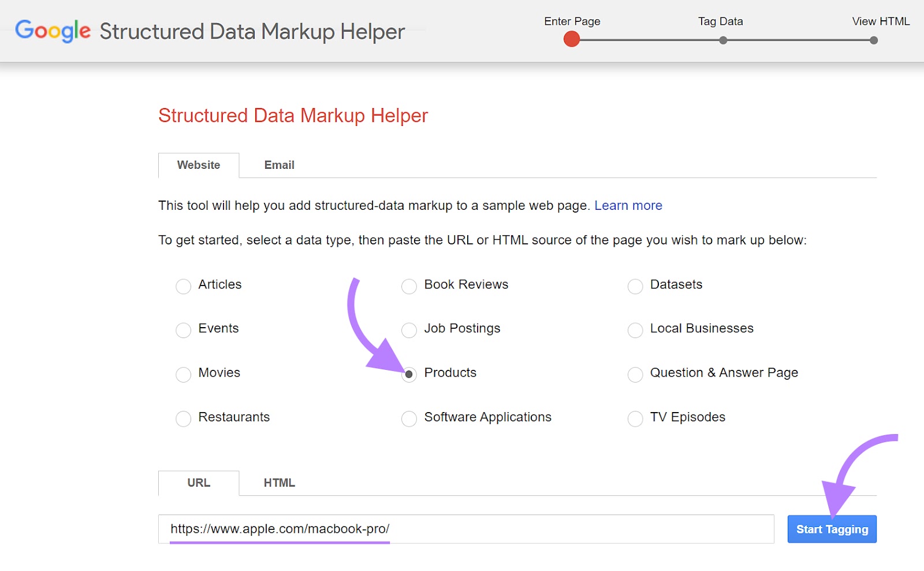Select the Movies radio button
The height and width of the screenshot is (571, 924).
click(183, 375)
